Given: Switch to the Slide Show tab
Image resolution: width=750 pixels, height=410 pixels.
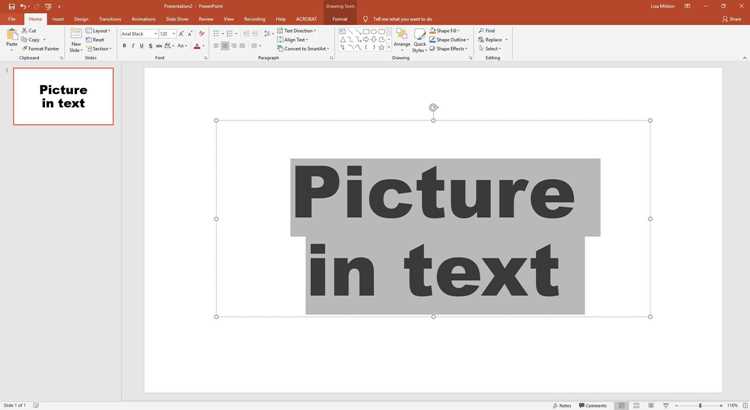Looking at the screenshot, I should (177, 19).
